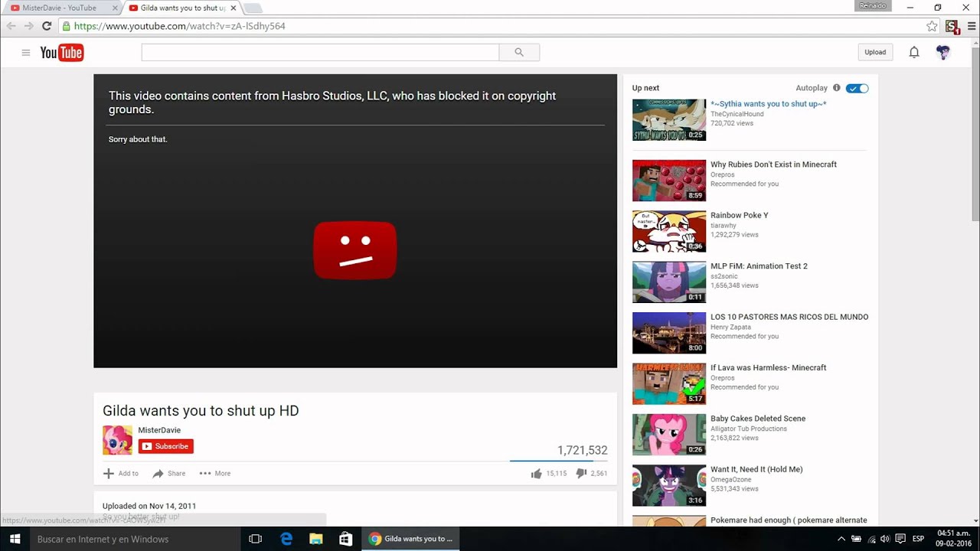Open the Windows Store taskbar icon
980x551 pixels.
[346, 539]
